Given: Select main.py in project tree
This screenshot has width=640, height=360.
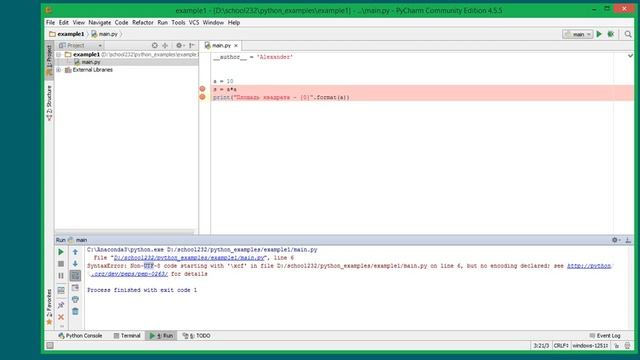Looking at the screenshot, I should (91, 62).
